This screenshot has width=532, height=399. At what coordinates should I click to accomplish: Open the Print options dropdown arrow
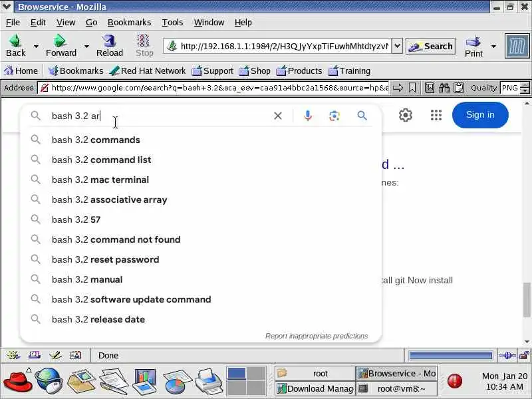pos(493,46)
